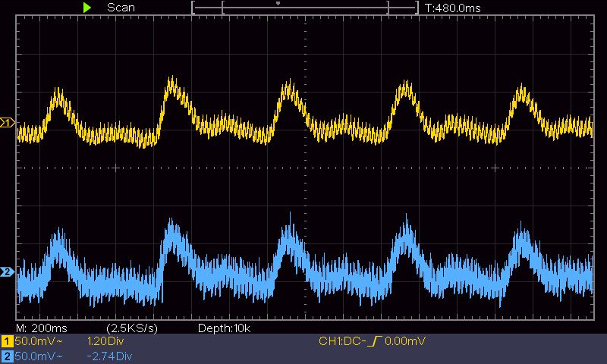The width and height of the screenshot is (607, 364).
Task: Click the T:480.0ms trigger time readout
Action: 452,8
